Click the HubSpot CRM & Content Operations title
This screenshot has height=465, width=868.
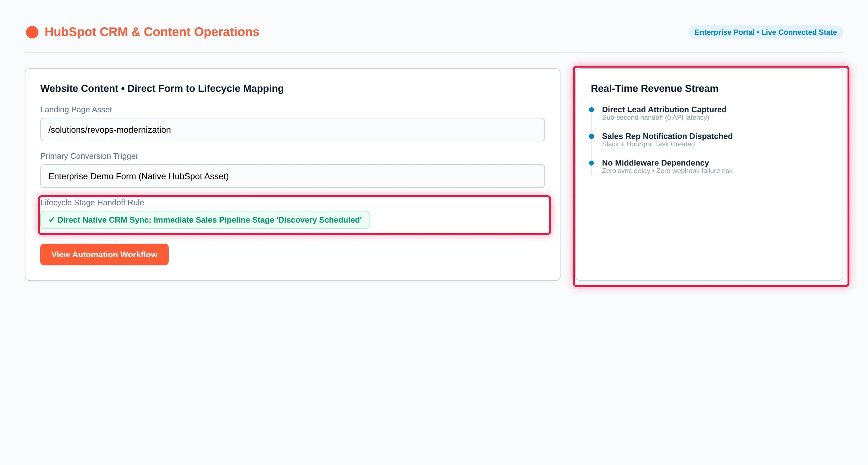[x=152, y=32]
